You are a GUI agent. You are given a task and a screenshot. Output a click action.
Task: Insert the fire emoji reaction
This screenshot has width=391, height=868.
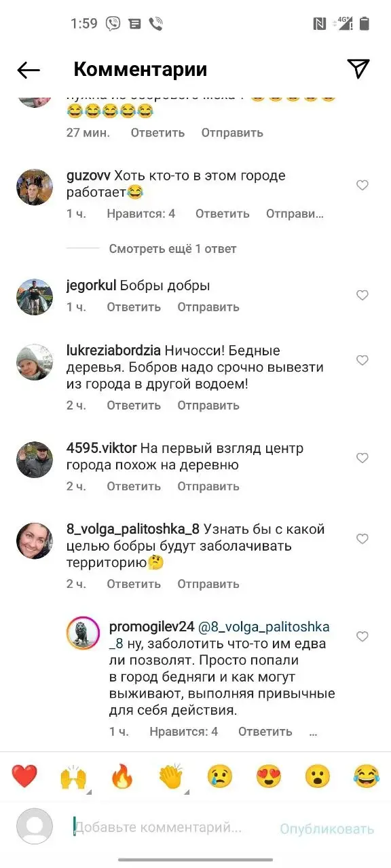(x=122, y=776)
